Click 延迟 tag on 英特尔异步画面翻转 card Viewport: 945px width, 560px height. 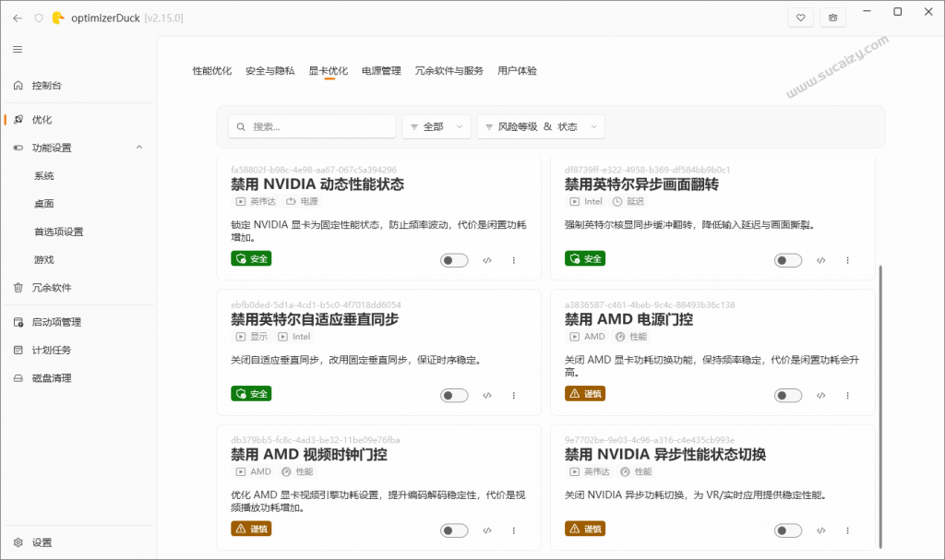pos(628,201)
